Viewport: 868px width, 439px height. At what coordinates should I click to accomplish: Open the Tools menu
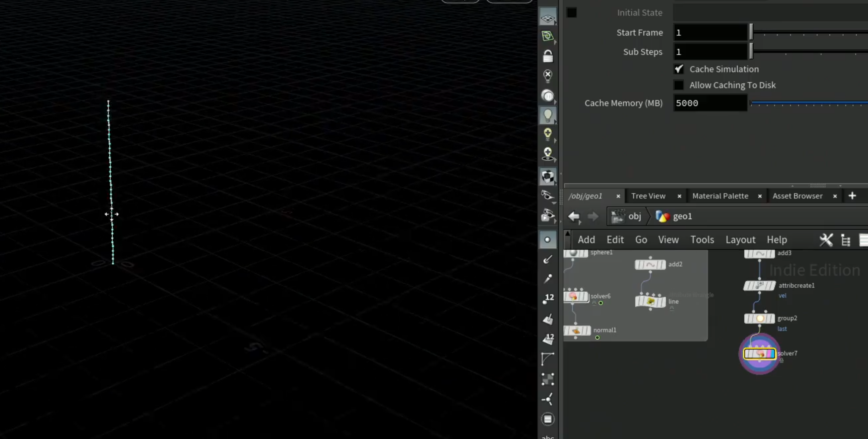pyautogui.click(x=702, y=240)
